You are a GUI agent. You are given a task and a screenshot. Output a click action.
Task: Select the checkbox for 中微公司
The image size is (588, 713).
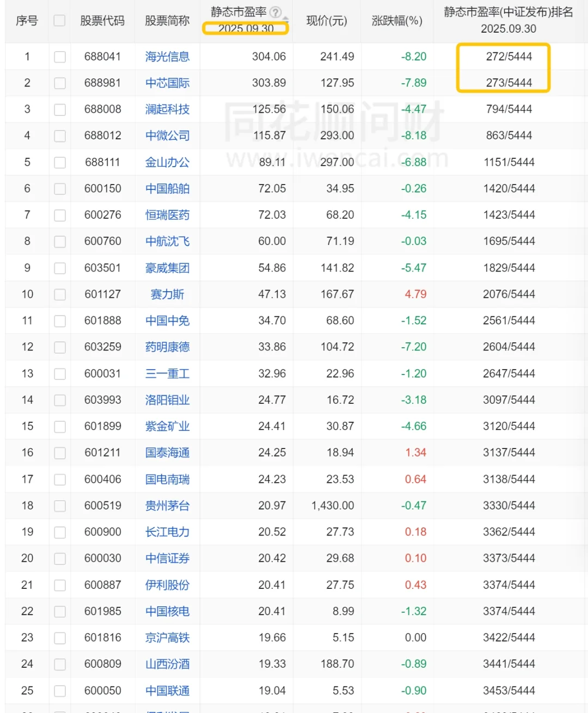click(x=60, y=136)
